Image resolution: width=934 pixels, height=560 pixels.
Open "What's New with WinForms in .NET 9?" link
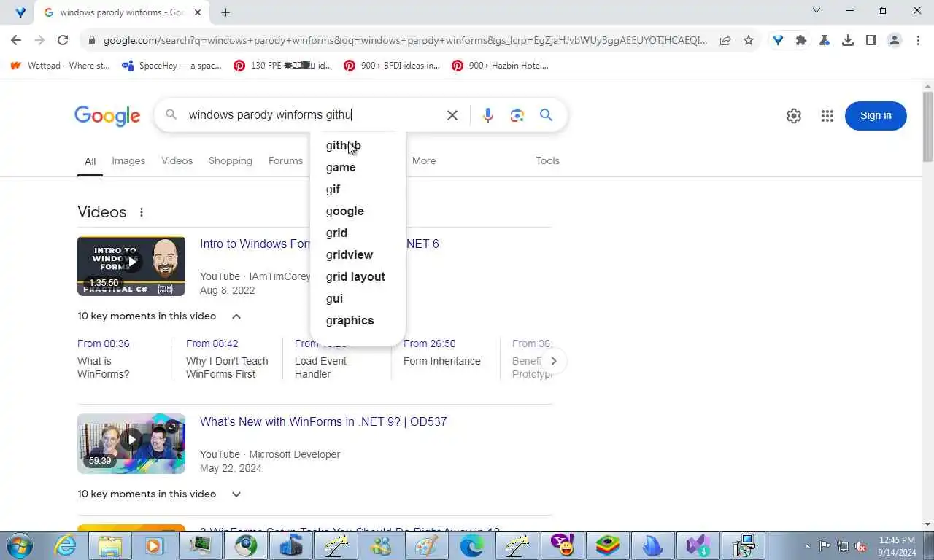323,421
